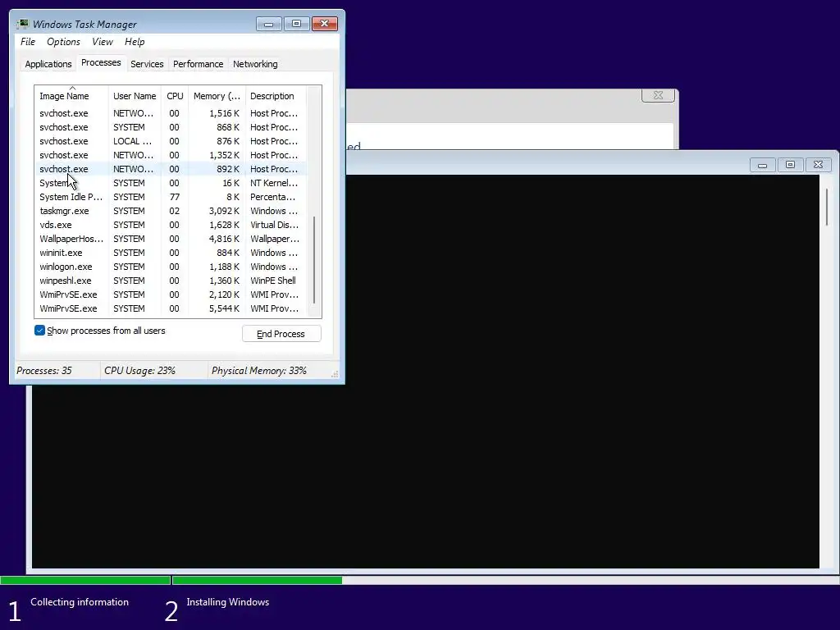The height and width of the screenshot is (630, 840).
Task: Click the console window vertical scrollbar
Action: tap(827, 208)
